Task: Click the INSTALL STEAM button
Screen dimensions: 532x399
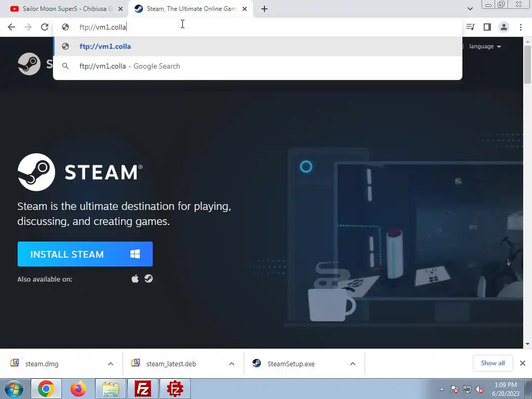Action: click(85, 254)
